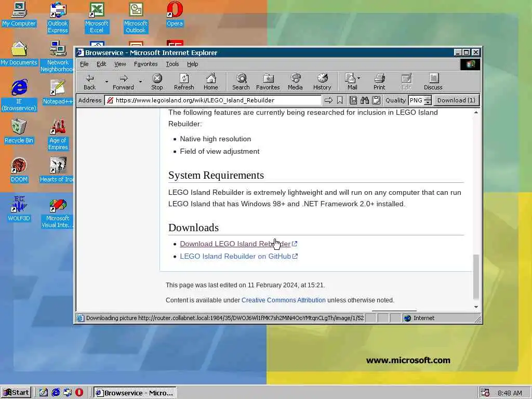
Task: Select the Microsoft Outlook desktop icon
Action: coord(136,18)
